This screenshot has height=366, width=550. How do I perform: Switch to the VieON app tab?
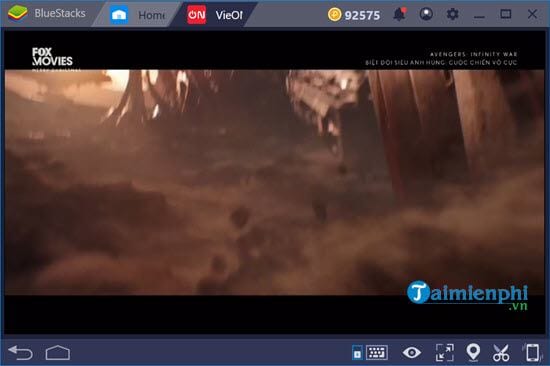(x=215, y=15)
